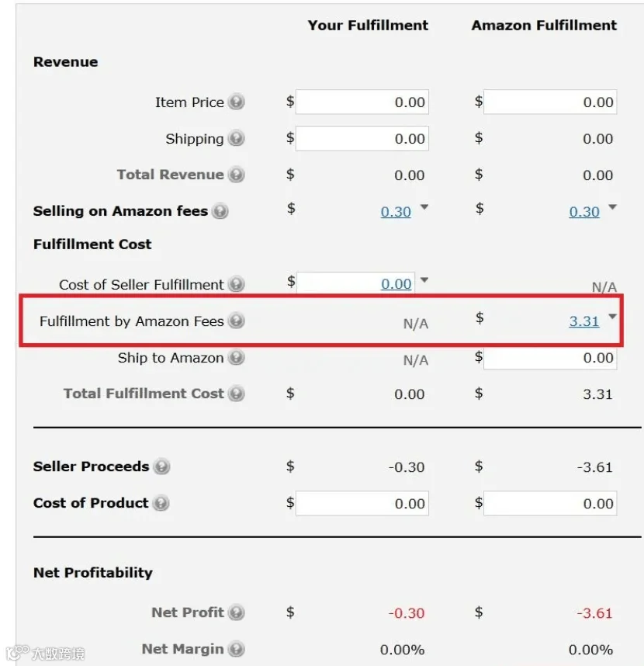
Task: Expand Your Fulfillment selling fees arrow
Action: coord(424,206)
